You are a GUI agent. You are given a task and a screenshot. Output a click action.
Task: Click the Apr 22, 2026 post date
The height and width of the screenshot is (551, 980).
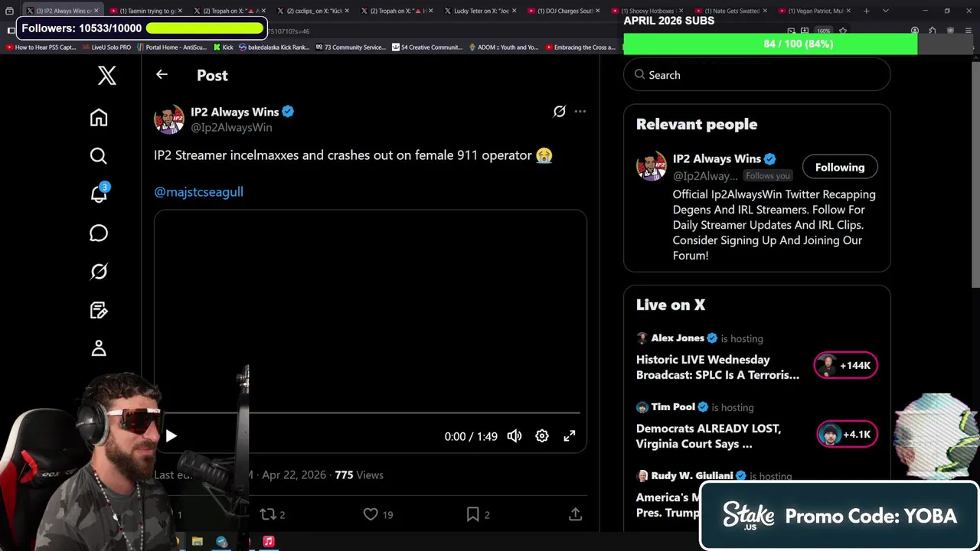[x=294, y=474]
